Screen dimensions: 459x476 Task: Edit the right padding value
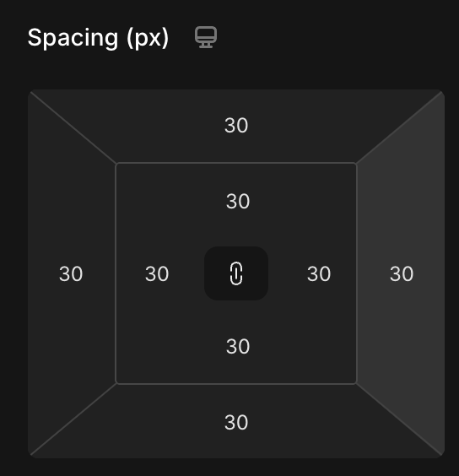319,273
